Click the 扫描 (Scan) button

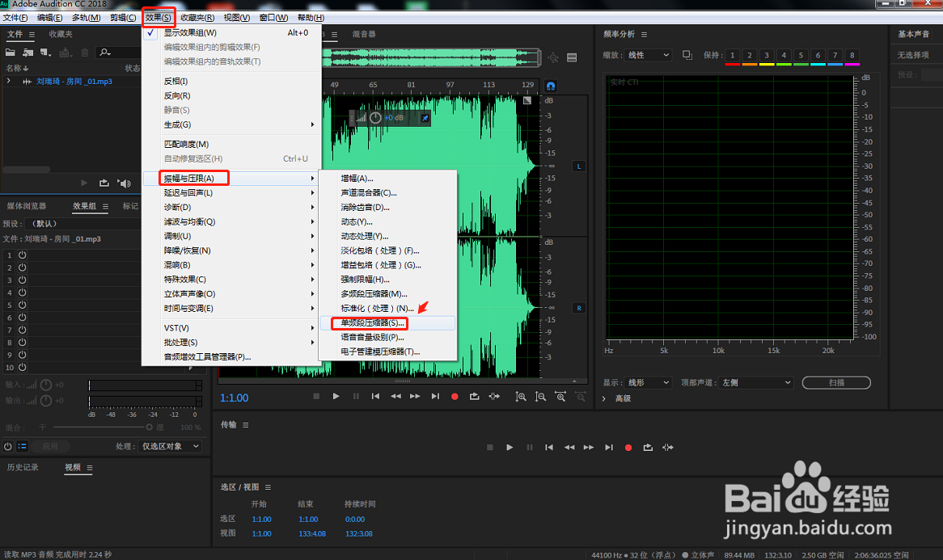click(x=836, y=383)
